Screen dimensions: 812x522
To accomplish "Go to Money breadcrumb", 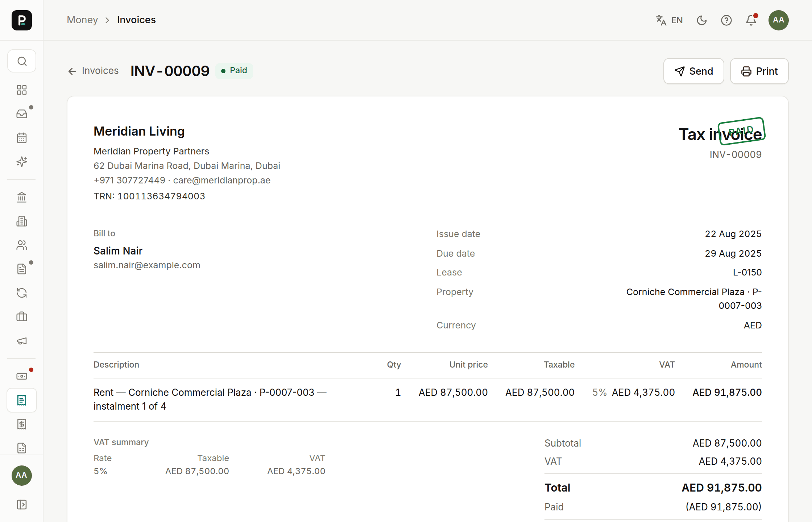I will [x=82, y=20].
